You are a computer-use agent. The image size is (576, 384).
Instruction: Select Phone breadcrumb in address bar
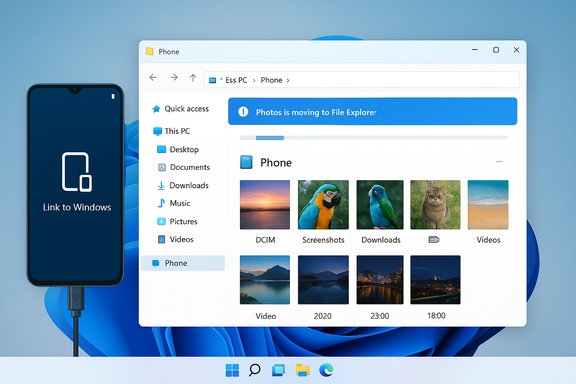coord(271,80)
